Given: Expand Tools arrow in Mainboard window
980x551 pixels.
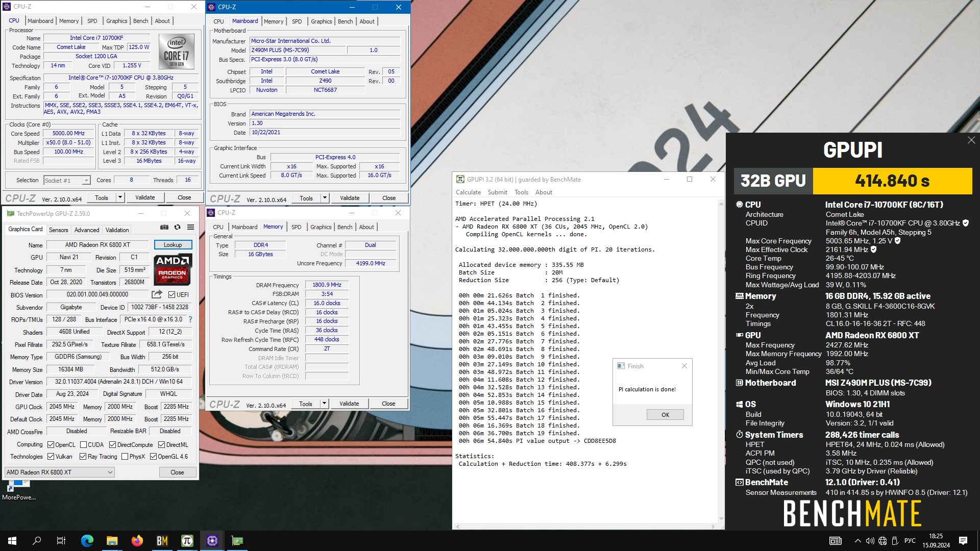Looking at the screenshot, I should (325, 198).
